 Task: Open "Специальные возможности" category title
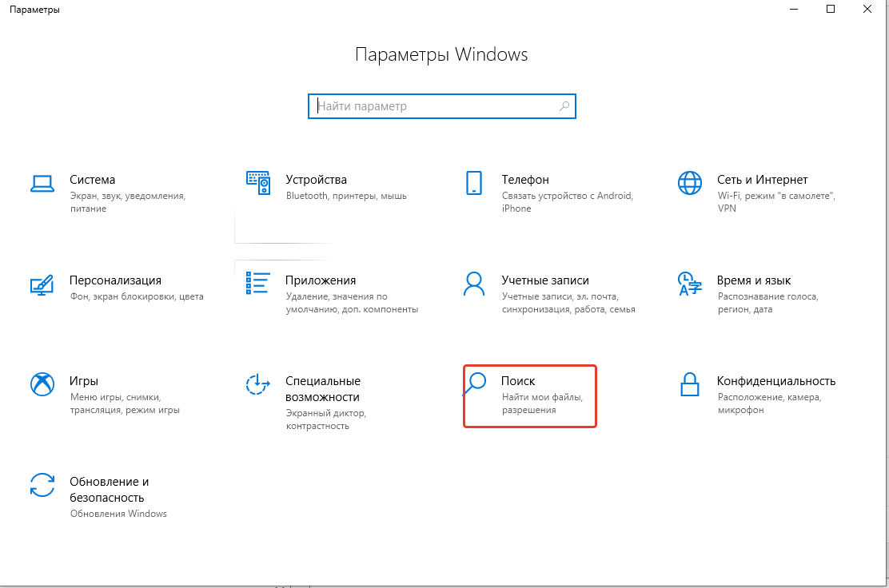point(323,389)
